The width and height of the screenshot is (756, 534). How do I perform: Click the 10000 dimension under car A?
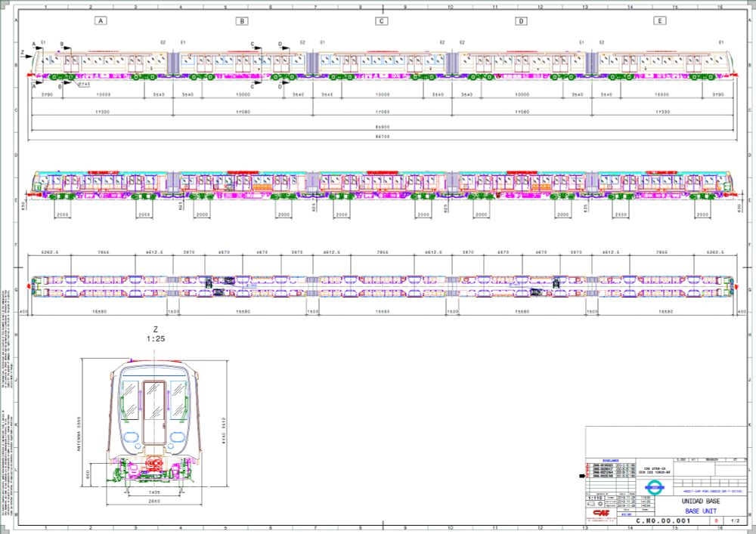103,95
